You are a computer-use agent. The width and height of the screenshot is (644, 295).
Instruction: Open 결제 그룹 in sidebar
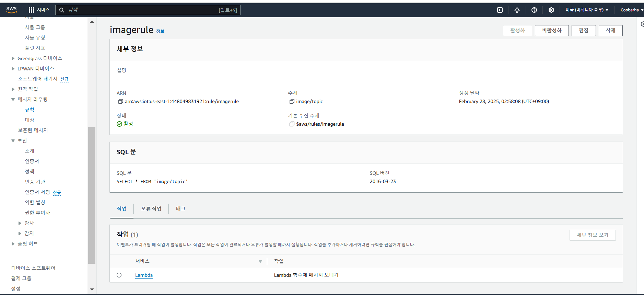click(21, 278)
